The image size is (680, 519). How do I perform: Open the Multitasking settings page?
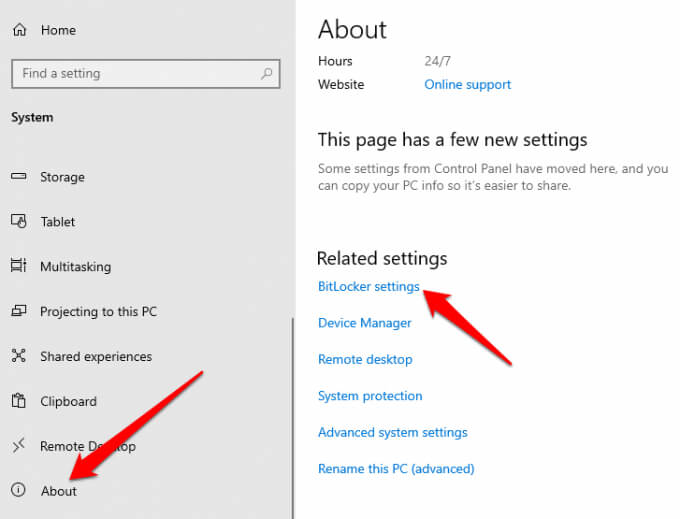pyautogui.click(x=75, y=267)
